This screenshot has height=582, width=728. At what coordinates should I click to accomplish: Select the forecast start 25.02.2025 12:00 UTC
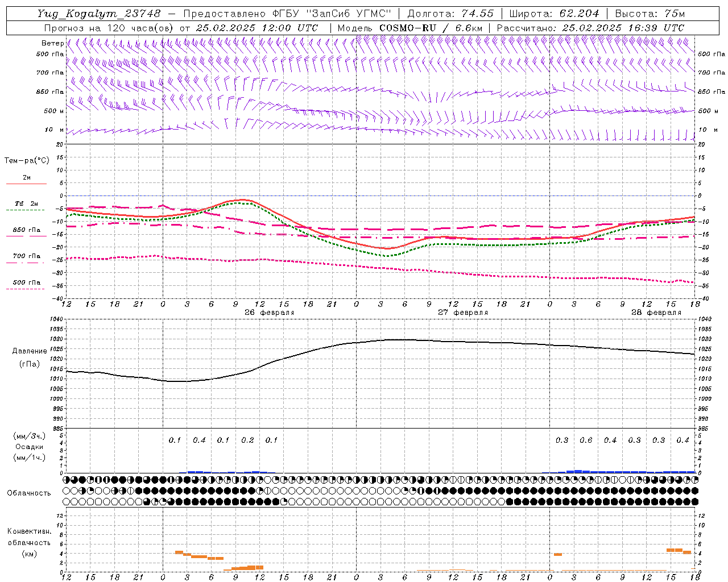(x=257, y=28)
